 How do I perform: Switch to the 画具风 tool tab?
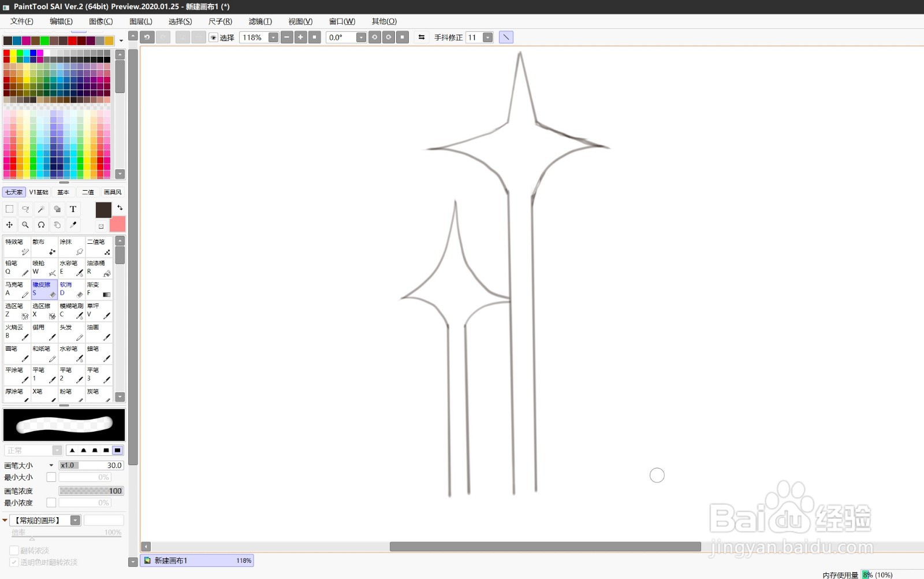[113, 192]
